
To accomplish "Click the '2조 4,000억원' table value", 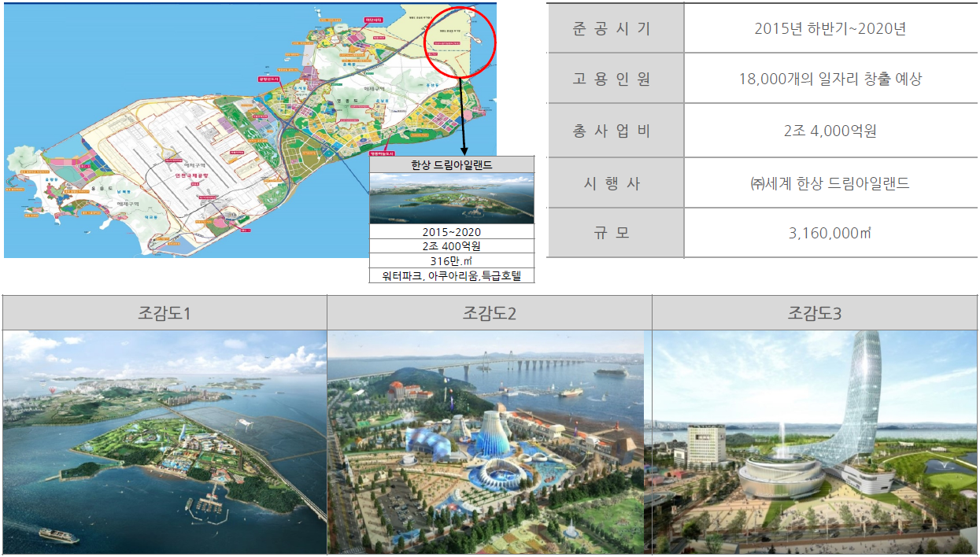I will pos(830,131).
